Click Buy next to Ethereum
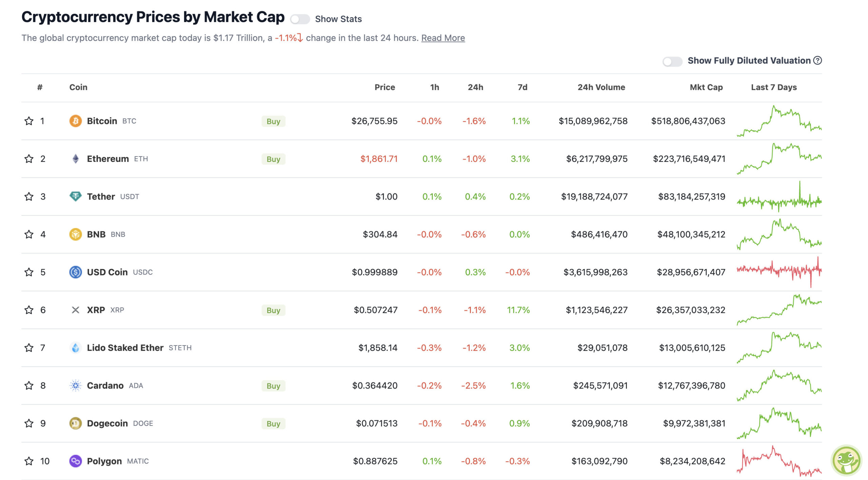 tap(273, 159)
